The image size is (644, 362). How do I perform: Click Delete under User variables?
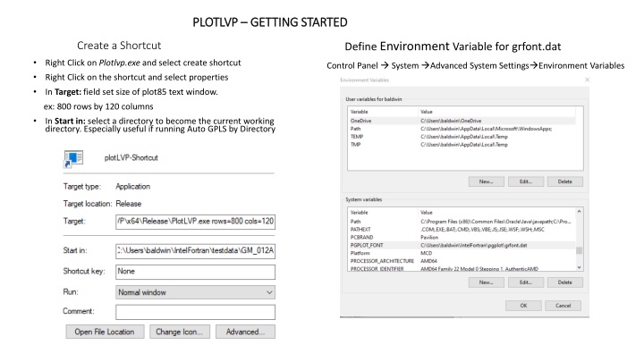[x=565, y=181]
